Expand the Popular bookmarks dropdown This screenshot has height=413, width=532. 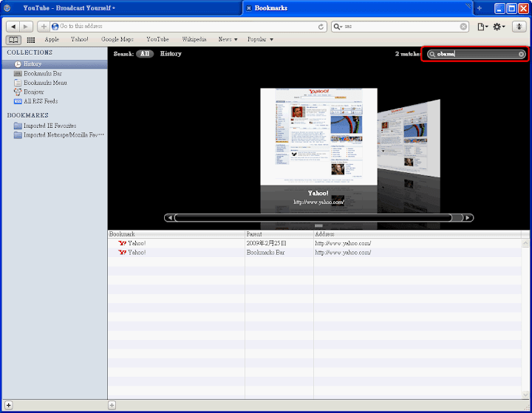(x=260, y=39)
